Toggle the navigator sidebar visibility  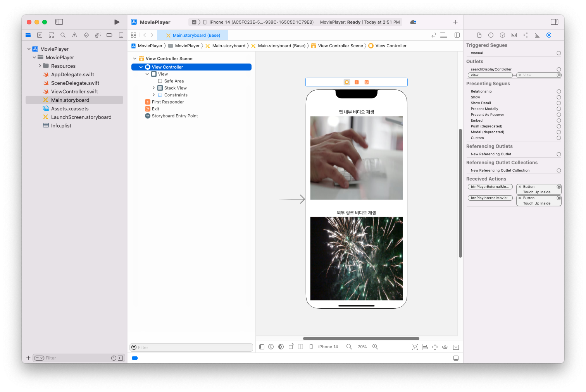[x=59, y=22]
